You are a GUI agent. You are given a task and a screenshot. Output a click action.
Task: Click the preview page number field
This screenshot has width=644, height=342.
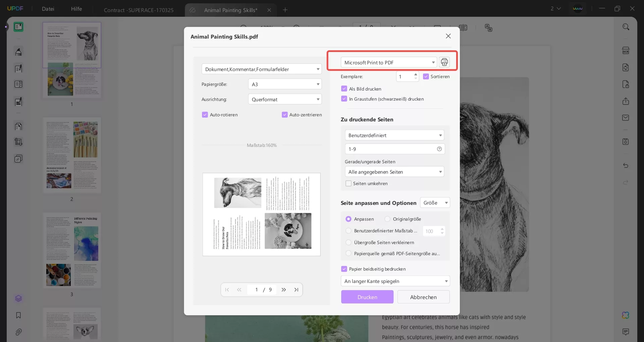tap(257, 290)
